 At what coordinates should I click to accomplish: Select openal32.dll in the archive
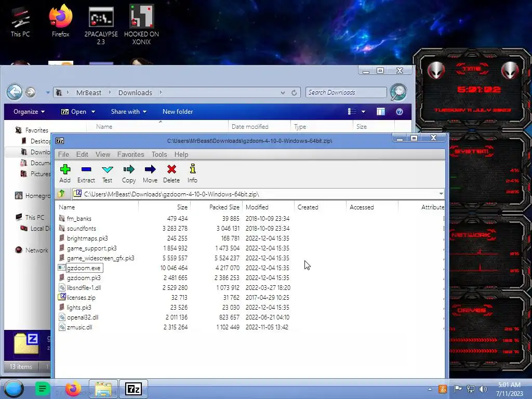tap(83, 317)
